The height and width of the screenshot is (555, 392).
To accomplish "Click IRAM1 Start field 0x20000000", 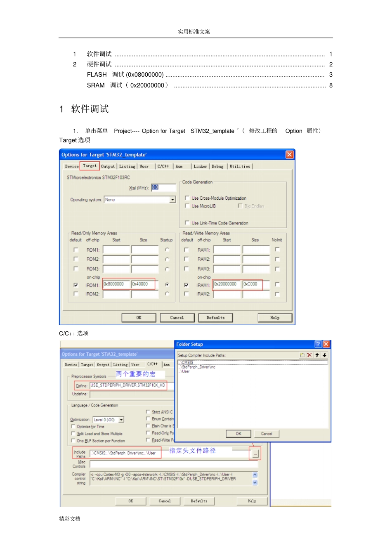I will 227,284.
